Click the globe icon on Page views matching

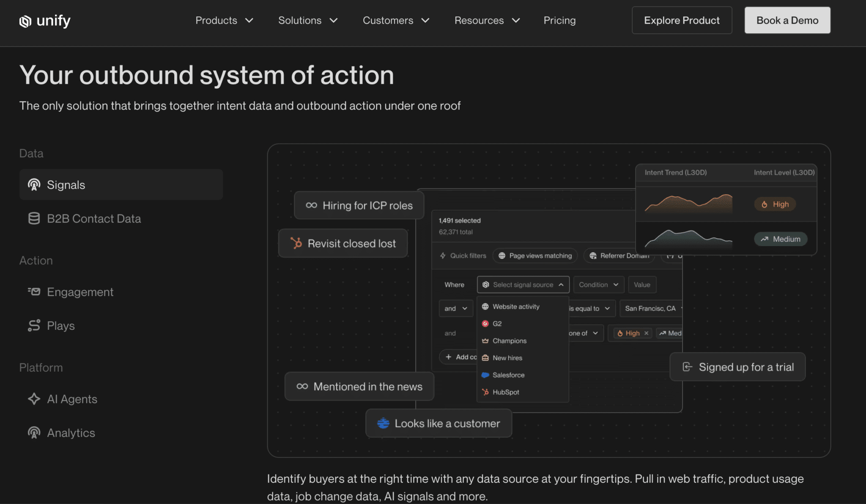tap(502, 255)
